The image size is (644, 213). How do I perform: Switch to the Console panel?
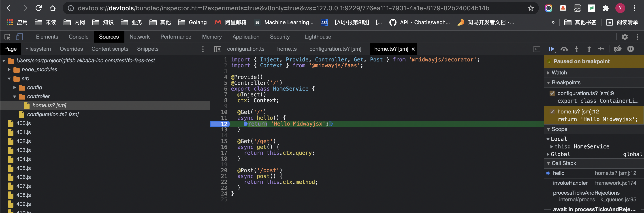(x=79, y=37)
